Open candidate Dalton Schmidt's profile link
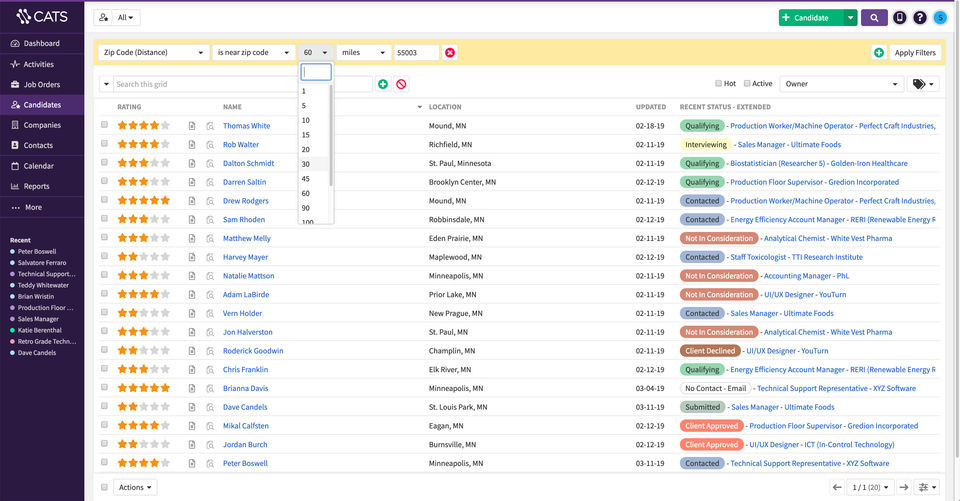960x501 pixels. [248, 163]
